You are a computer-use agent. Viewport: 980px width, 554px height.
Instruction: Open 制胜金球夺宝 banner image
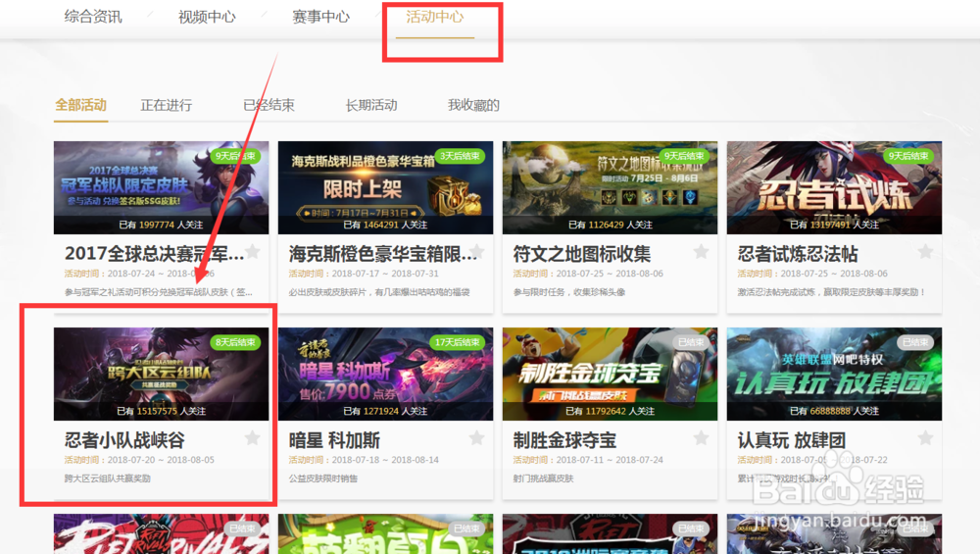coord(610,374)
